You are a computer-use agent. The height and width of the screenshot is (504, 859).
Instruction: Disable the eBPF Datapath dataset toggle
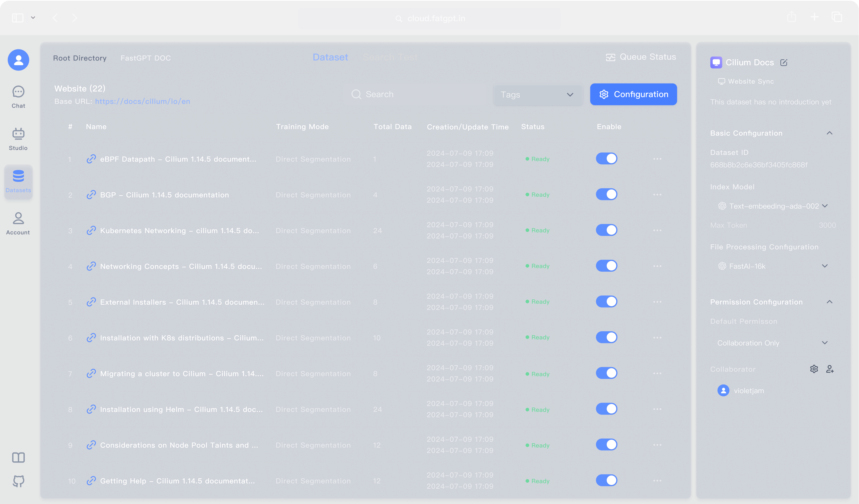click(606, 159)
